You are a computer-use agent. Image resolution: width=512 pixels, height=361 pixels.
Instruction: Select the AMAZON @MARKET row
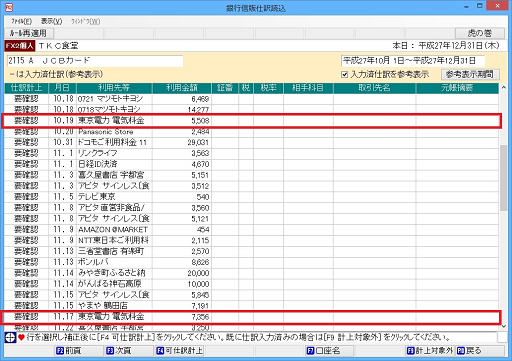click(252, 230)
